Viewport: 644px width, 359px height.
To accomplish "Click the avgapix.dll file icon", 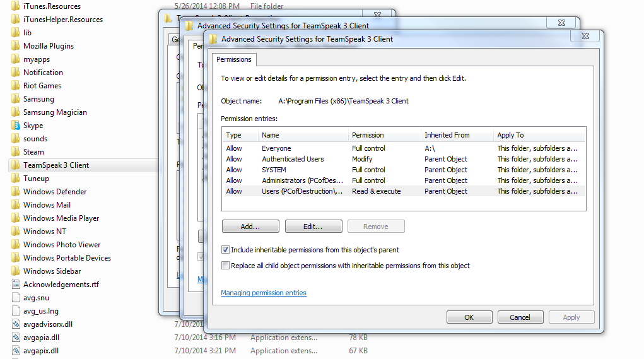I will coord(16,350).
